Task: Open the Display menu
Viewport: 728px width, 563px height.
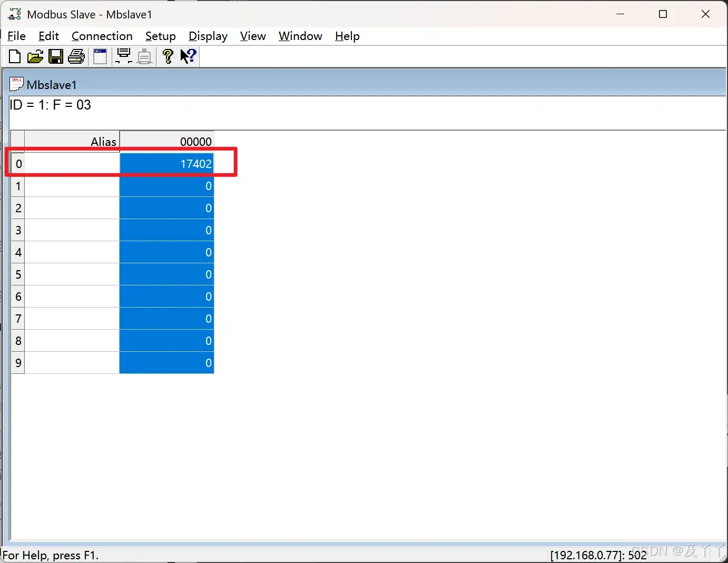Action: click(208, 36)
